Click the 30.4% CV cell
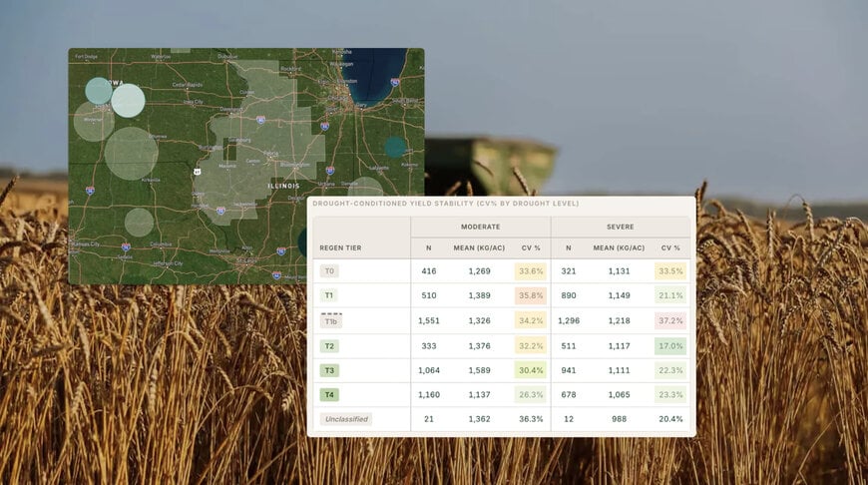Screen dimensions: 868x485 [x=531, y=370]
